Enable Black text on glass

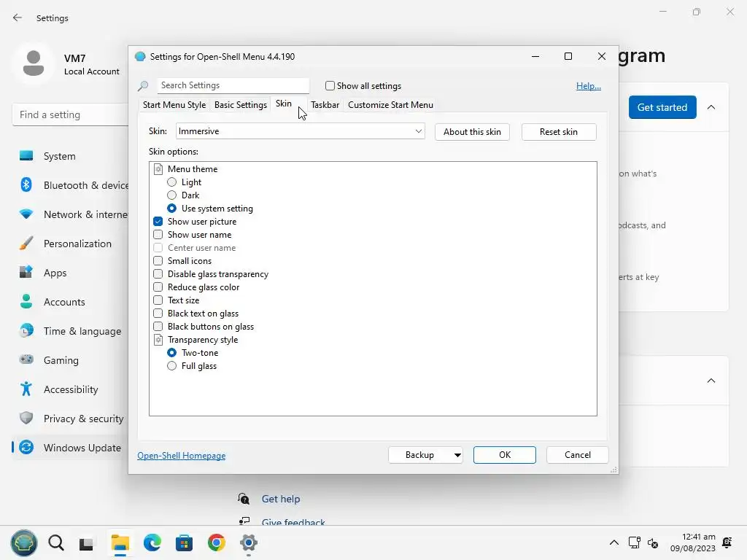pyautogui.click(x=158, y=314)
